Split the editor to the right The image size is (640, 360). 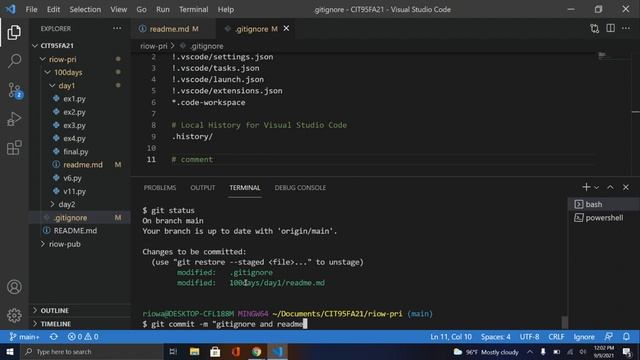coord(610,28)
